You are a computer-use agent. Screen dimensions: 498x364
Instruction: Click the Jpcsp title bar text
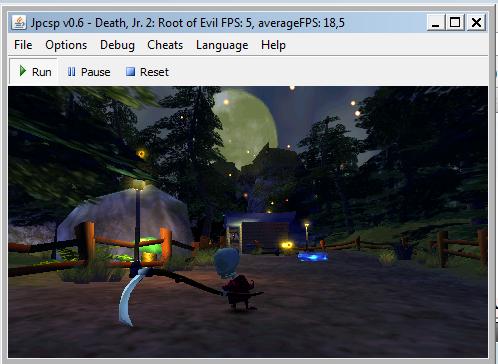(x=188, y=23)
